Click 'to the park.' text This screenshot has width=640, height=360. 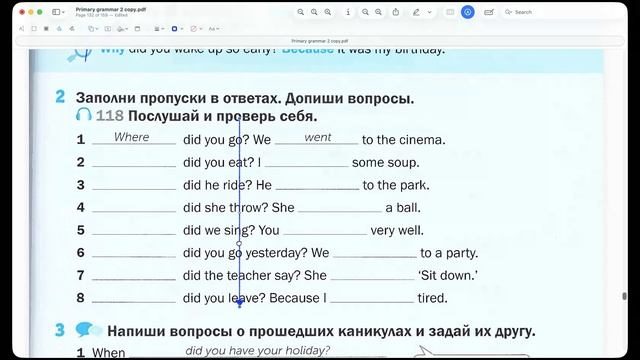coord(396,185)
